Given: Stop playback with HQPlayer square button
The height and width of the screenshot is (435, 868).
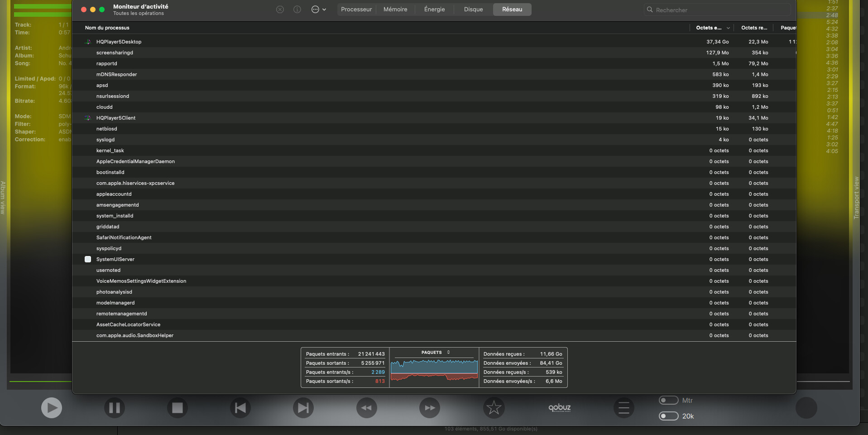Looking at the screenshot, I should point(177,408).
